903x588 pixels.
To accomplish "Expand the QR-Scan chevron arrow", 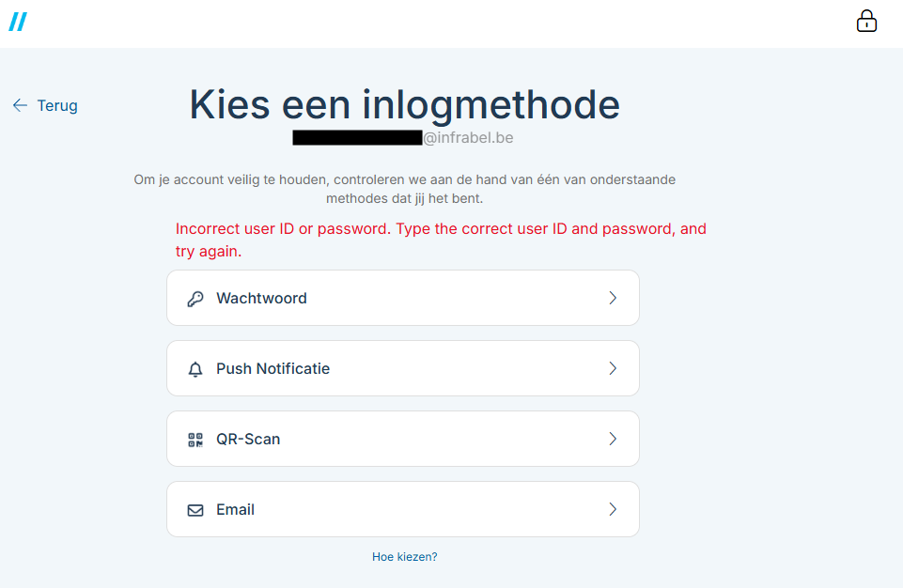I will (x=613, y=439).
